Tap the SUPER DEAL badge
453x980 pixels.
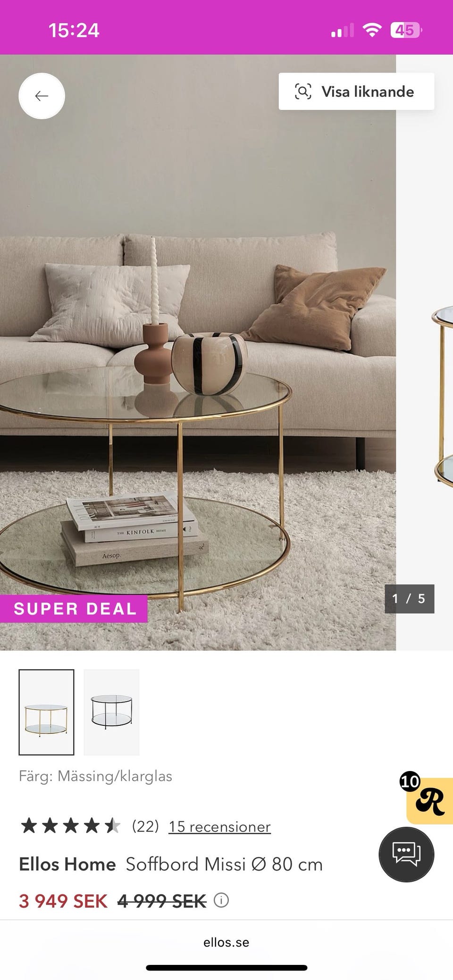(x=74, y=609)
